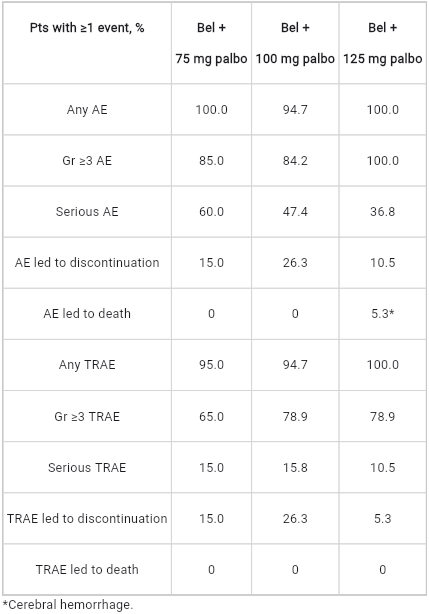The height and width of the screenshot is (614, 429).
Task: Click the 15.8 value in Serious TRAE row
Action: 295,468
